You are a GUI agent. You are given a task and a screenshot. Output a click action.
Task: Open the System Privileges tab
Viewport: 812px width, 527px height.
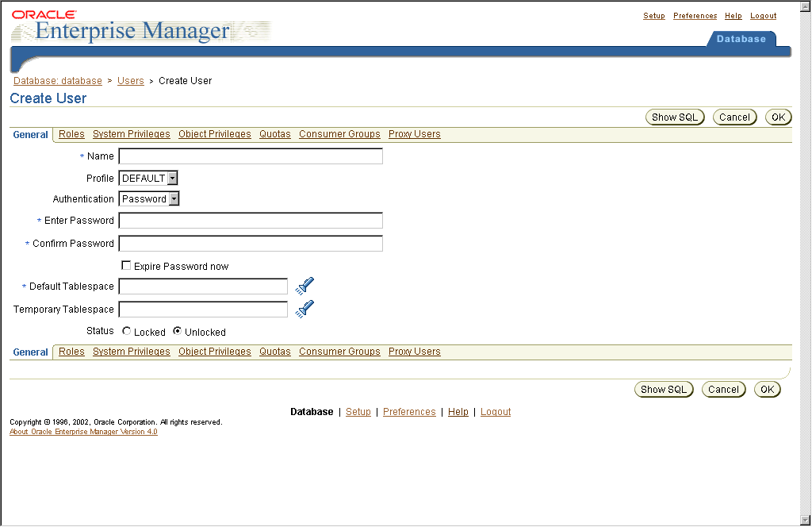[131, 134]
